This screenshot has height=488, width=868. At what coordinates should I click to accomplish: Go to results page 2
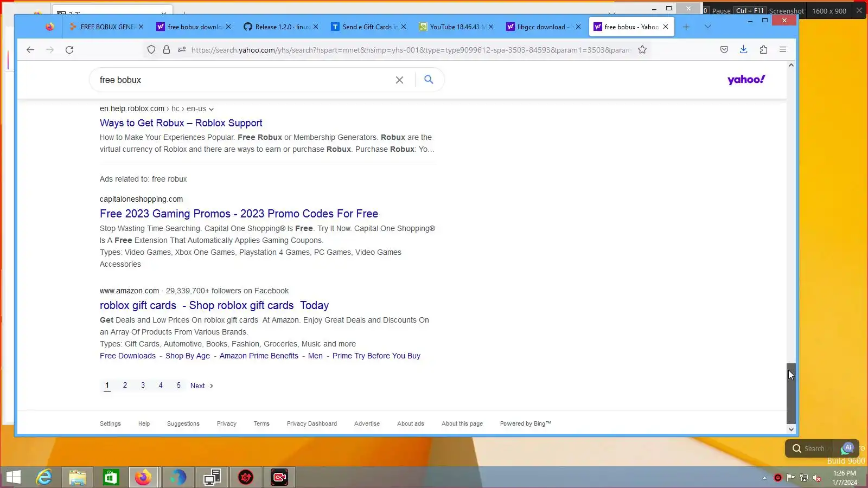point(125,385)
